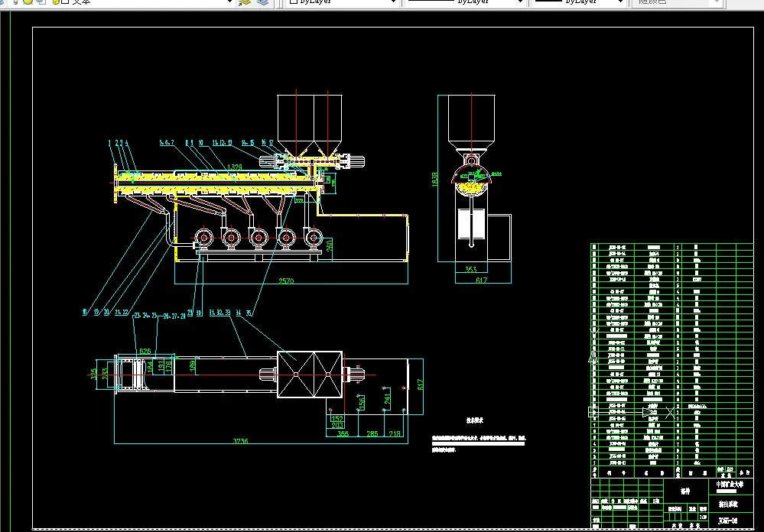The image size is (764, 532).
Task: Pick the 617 dimension below side view
Action: 481,280
